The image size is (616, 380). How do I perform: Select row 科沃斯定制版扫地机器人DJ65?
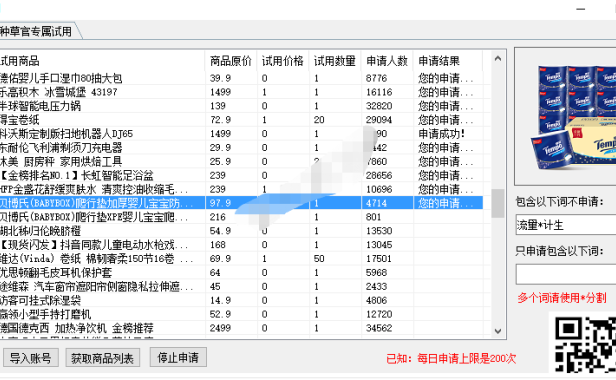241,134
